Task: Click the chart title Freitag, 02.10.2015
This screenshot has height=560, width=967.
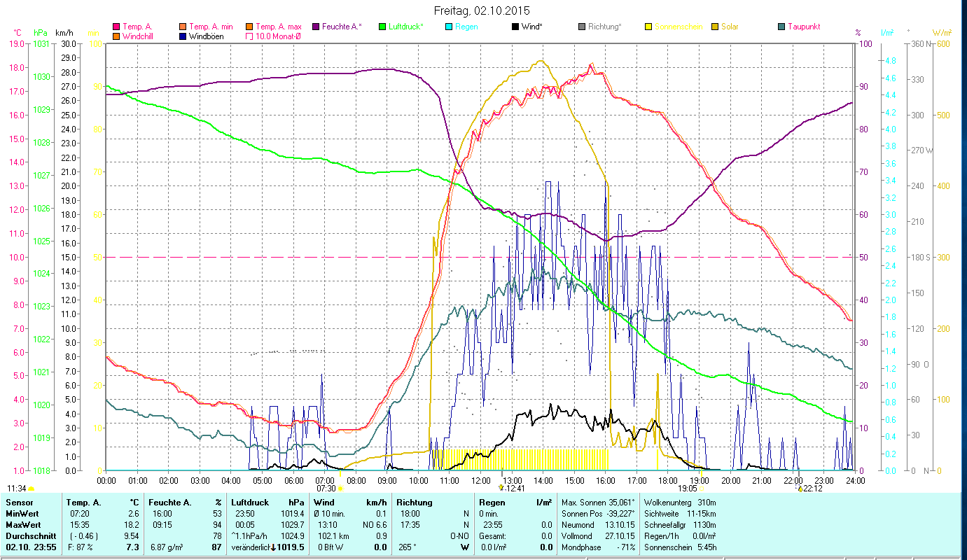Action: click(482, 10)
